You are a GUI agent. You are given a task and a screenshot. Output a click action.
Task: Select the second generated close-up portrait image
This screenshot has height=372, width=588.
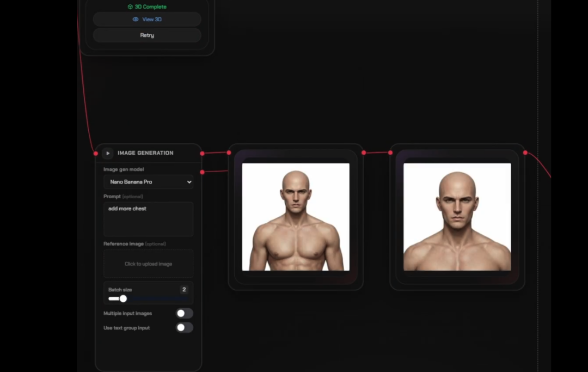(457, 217)
